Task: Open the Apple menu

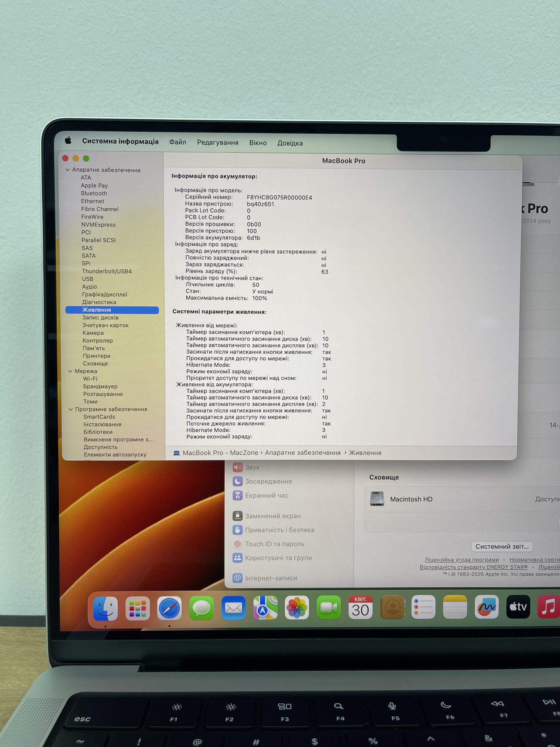Action: [68, 140]
